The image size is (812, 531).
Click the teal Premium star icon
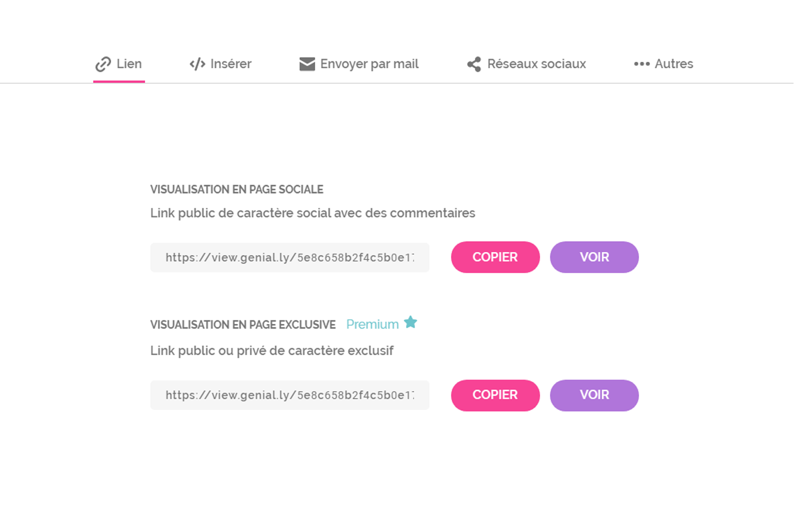coord(411,323)
